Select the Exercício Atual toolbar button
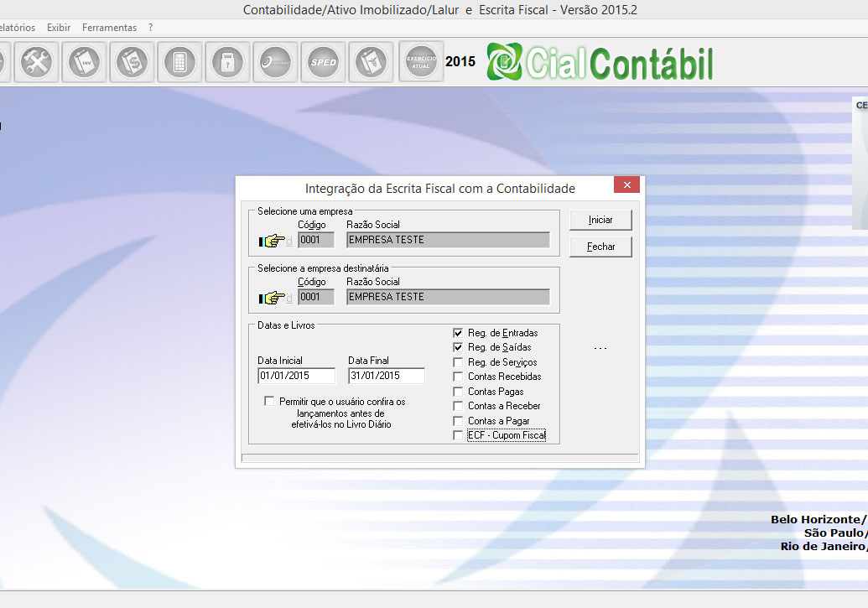Image resolution: width=868 pixels, height=608 pixels. point(421,61)
